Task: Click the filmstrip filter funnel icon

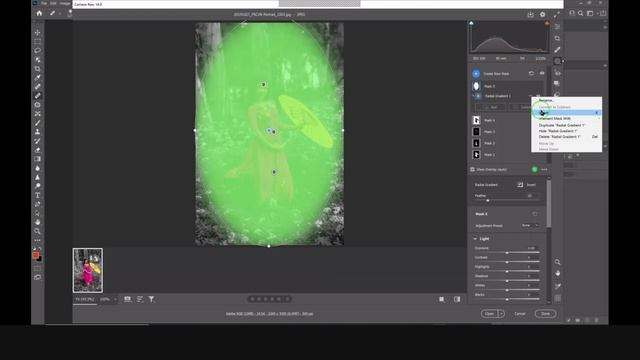Action: [151, 299]
